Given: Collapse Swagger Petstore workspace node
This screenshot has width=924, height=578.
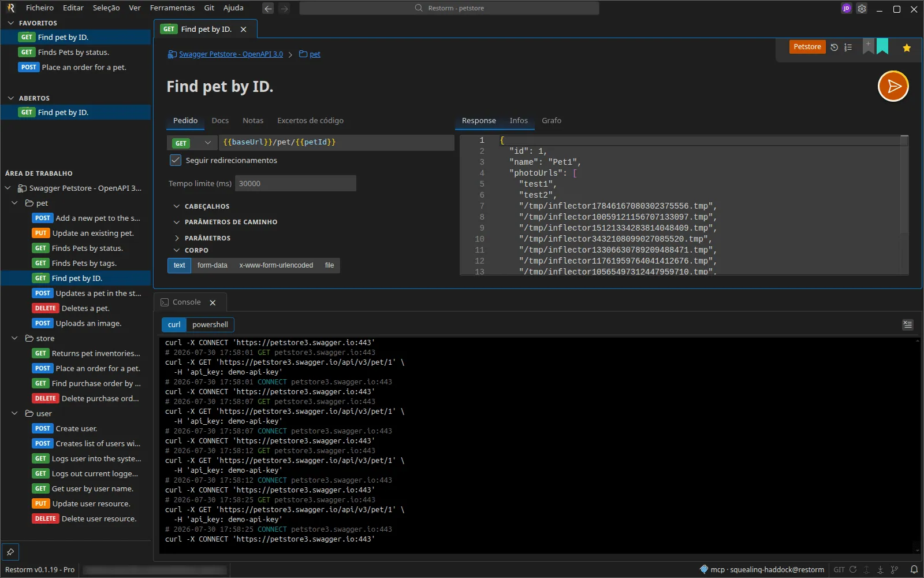Looking at the screenshot, I should click(8, 188).
